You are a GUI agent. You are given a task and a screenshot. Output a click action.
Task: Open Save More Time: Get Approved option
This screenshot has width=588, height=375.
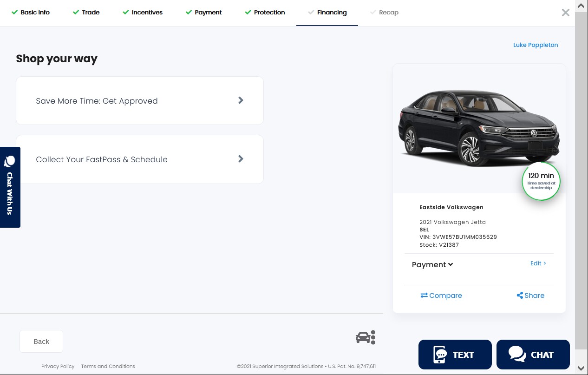pyautogui.click(x=140, y=101)
